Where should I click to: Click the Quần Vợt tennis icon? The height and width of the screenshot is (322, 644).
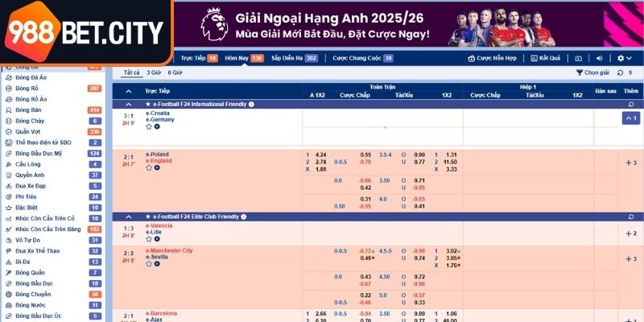tap(8, 132)
